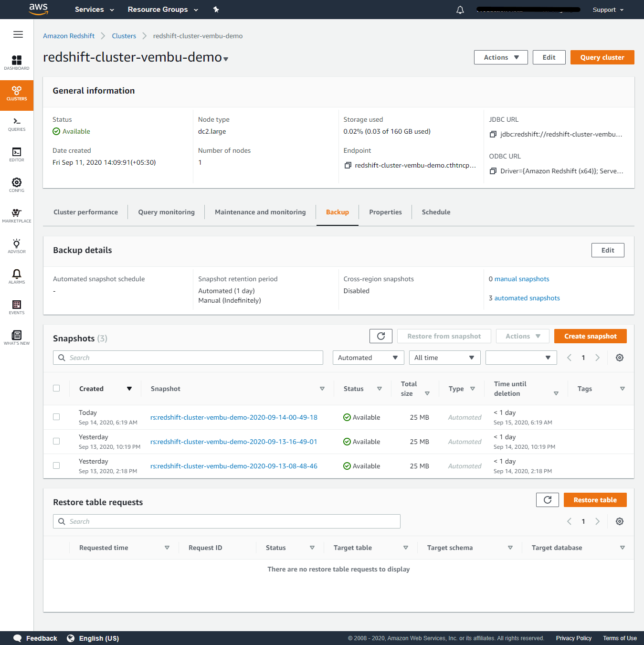Focus the Restore table requests search field

tap(227, 521)
